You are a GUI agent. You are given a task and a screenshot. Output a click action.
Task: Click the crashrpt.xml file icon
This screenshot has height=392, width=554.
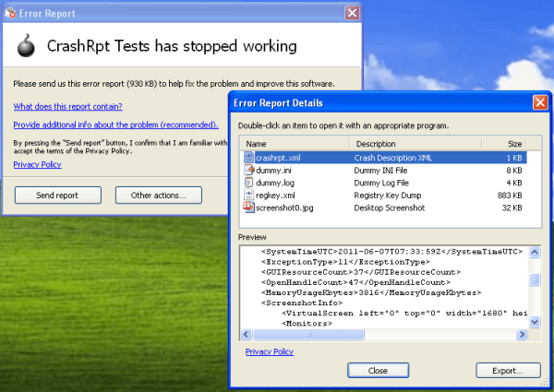pyautogui.click(x=248, y=158)
